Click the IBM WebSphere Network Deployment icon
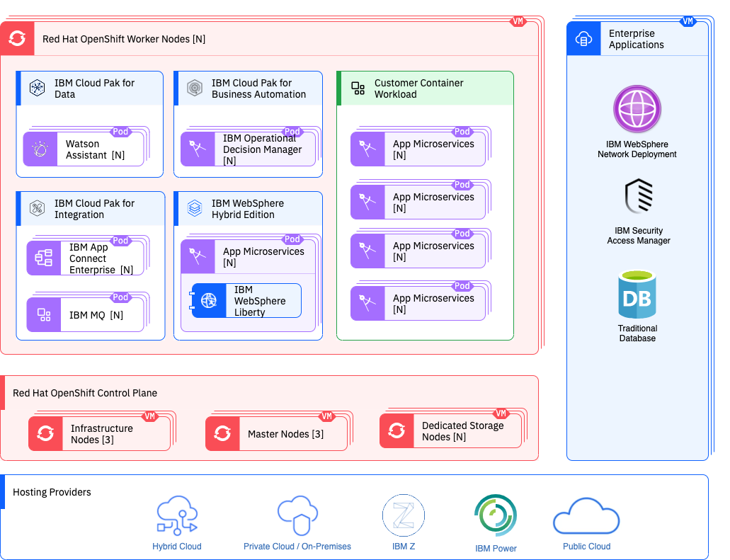This screenshot has height=560, width=730. pos(637,109)
